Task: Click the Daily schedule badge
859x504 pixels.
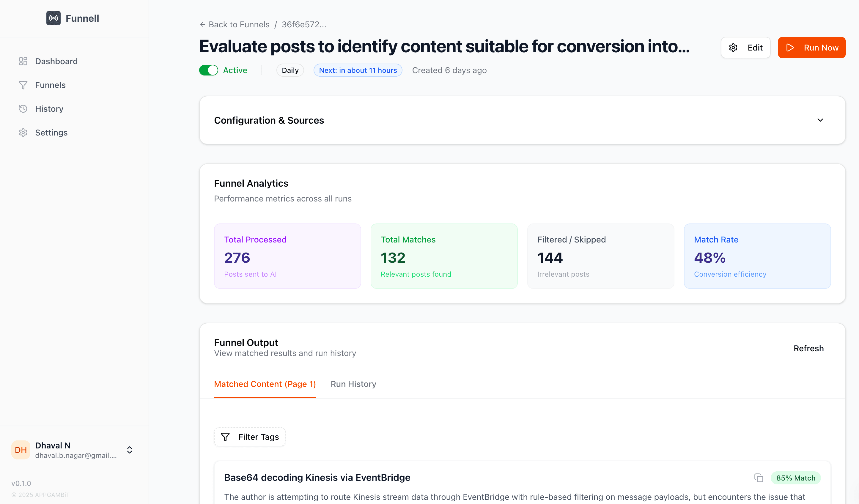Action: [290, 70]
